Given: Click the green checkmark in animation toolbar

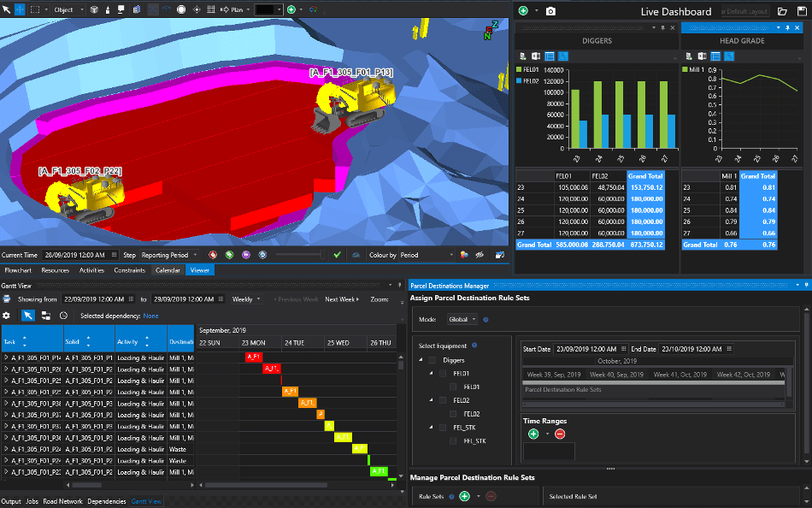Looking at the screenshot, I should click(337, 255).
